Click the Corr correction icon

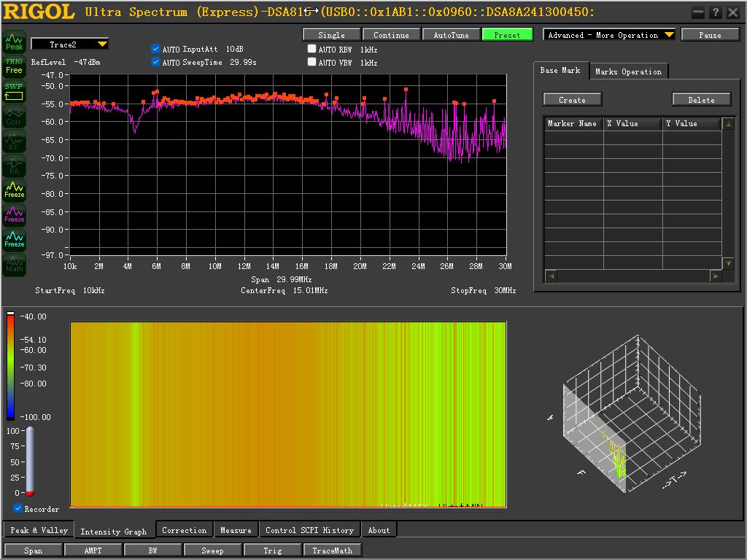tap(15, 116)
